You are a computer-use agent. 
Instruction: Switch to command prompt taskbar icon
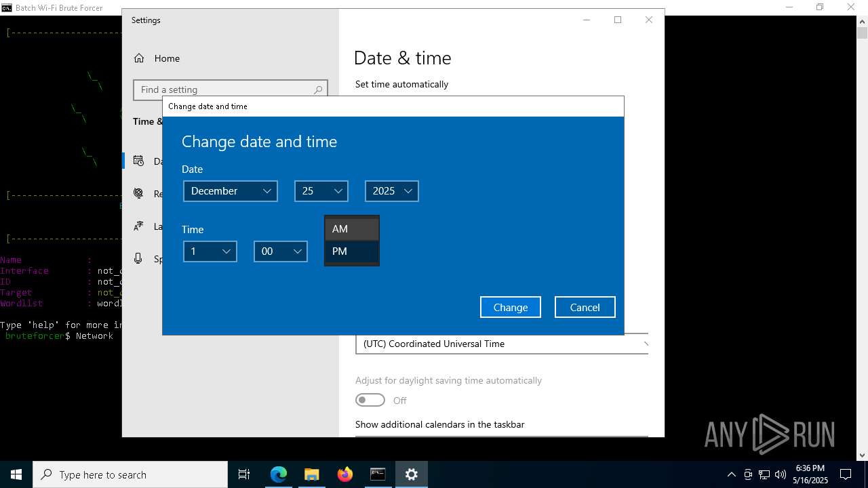pyautogui.click(x=378, y=474)
